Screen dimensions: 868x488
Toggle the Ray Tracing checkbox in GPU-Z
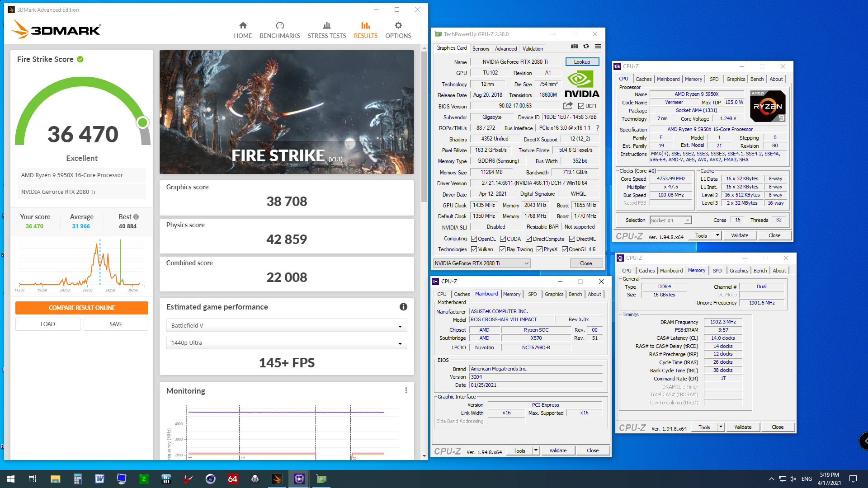pyautogui.click(x=502, y=249)
